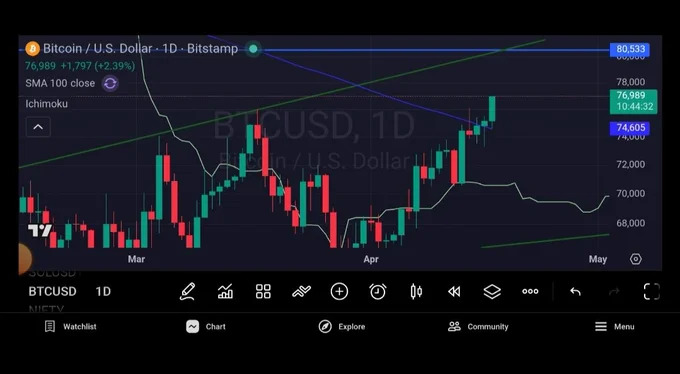Image resolution: width=680 pixels, height=374 pixels.
Task: Open the object tree layers icon
Action: pyautogui.click(x=492, y=292)
